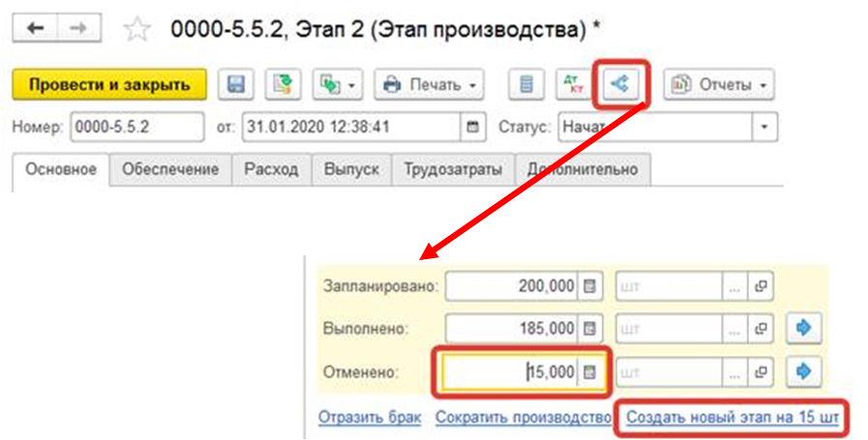Click the Сократить производство link

524,418
